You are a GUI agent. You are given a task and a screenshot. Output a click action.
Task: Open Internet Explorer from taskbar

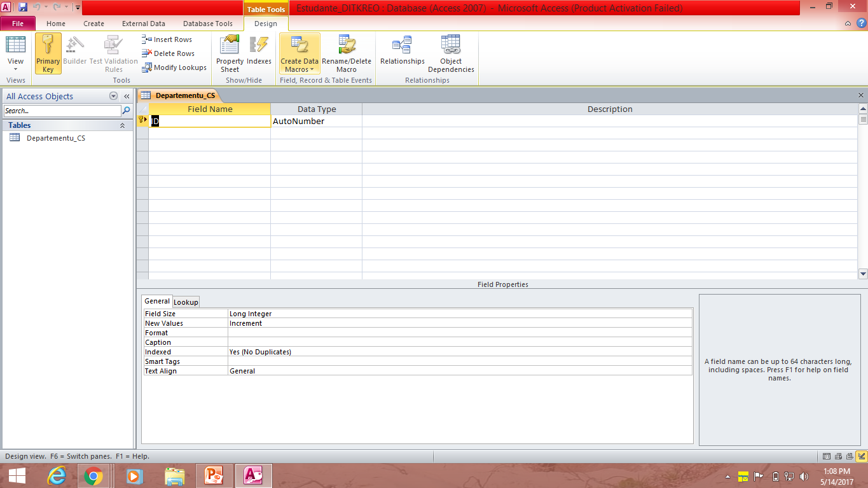pos(57,476)
